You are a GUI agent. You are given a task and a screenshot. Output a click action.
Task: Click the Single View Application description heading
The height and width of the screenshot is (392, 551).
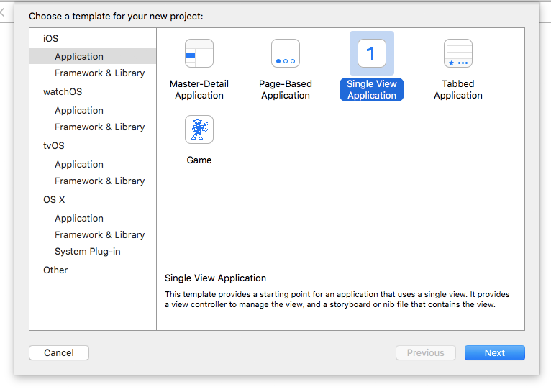215,278
